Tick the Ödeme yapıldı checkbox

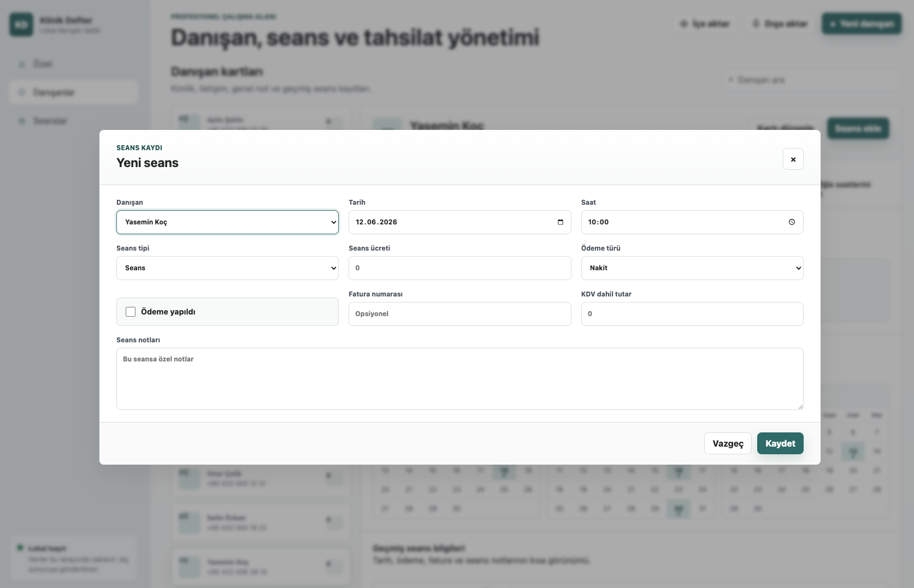click(x=131, y=312)
